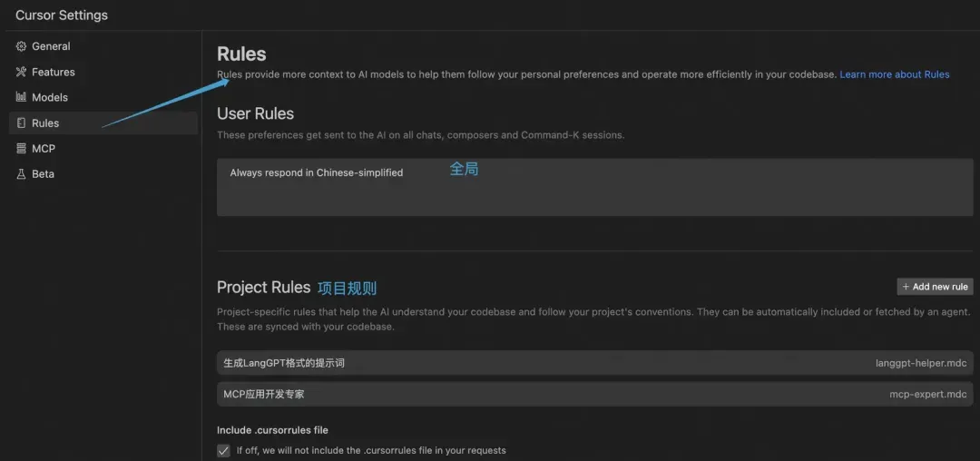This screenshot has height=461, width=980.
Task: Click the langgpt-helper.mdc file name
Action: (921, 363)
